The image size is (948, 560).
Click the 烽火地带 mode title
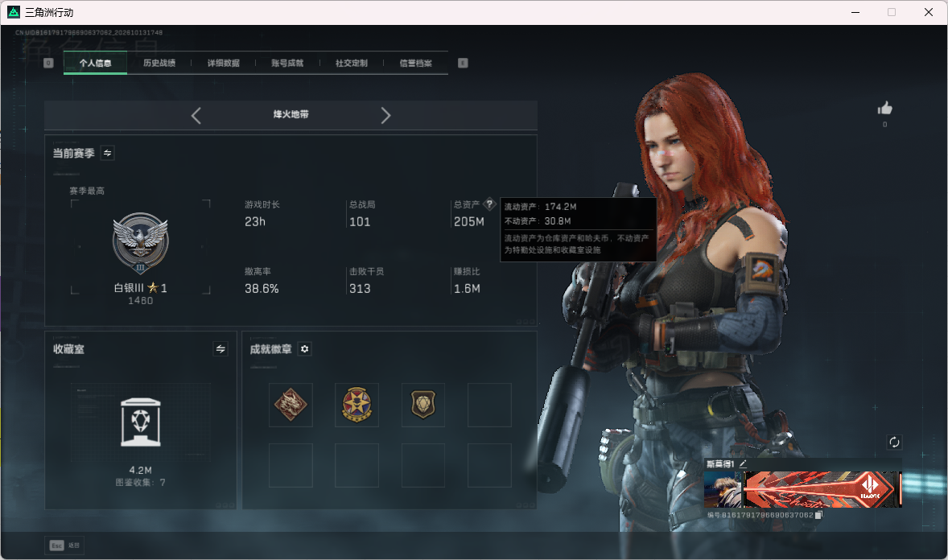[291, 114]
